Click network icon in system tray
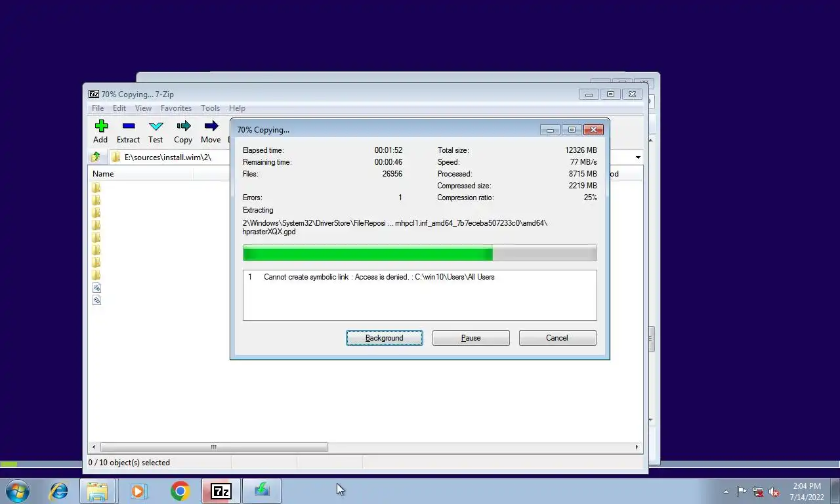 click(758, 492)
